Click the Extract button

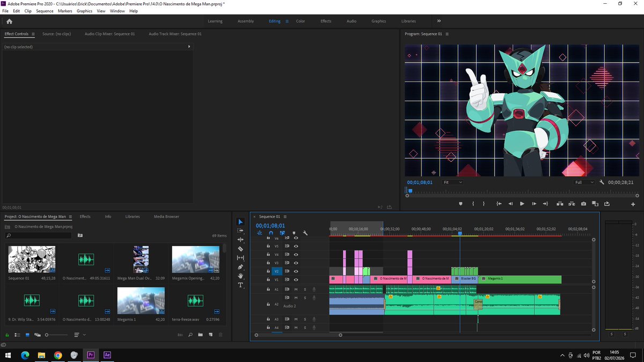coord(572,204)
